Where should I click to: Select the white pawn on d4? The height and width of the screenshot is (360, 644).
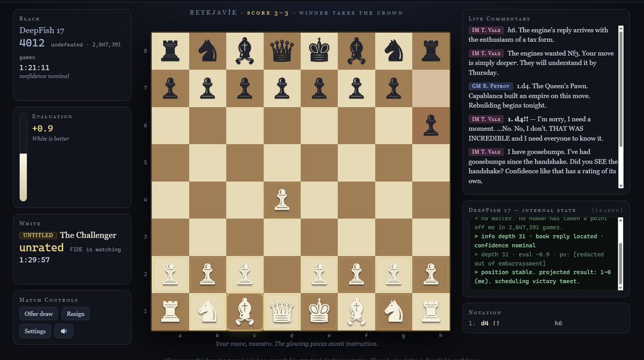pos(282,200)
